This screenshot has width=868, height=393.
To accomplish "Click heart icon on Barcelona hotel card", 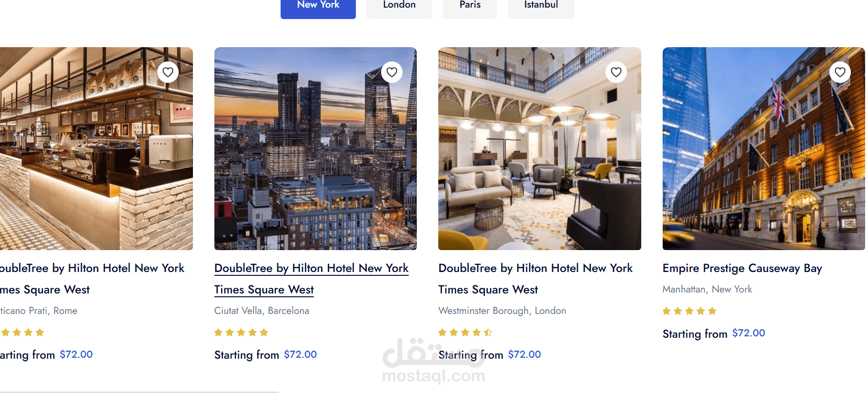I will click(x=392, y=72).
